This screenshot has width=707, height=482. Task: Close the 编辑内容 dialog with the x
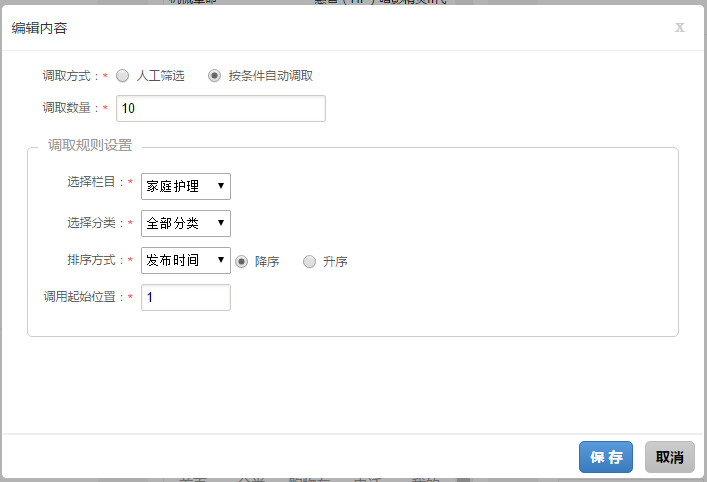(680, 27)
